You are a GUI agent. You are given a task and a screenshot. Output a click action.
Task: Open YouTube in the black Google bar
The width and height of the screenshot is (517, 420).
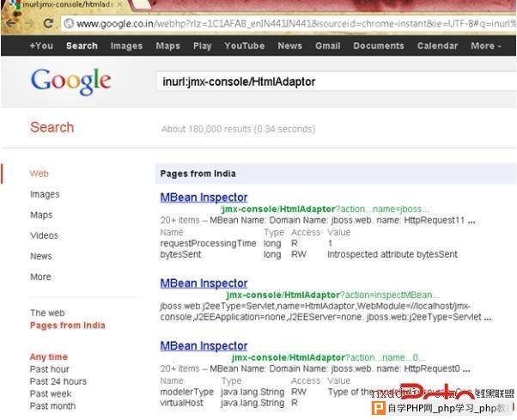(x=244, y=46)
